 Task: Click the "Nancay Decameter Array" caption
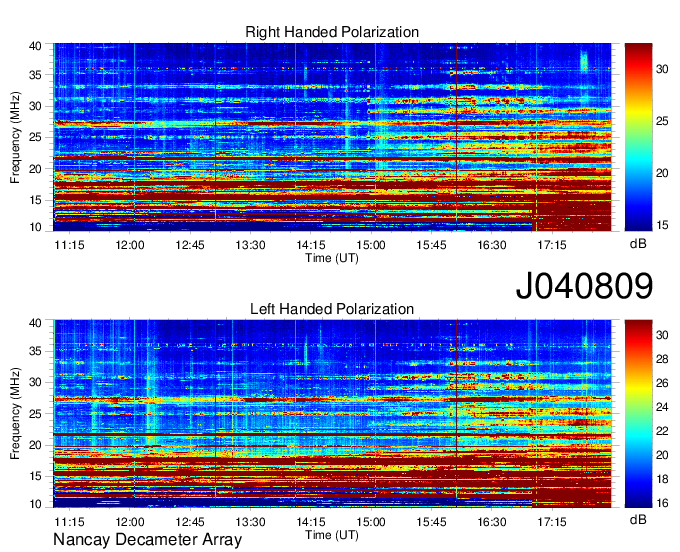point(147,540)
